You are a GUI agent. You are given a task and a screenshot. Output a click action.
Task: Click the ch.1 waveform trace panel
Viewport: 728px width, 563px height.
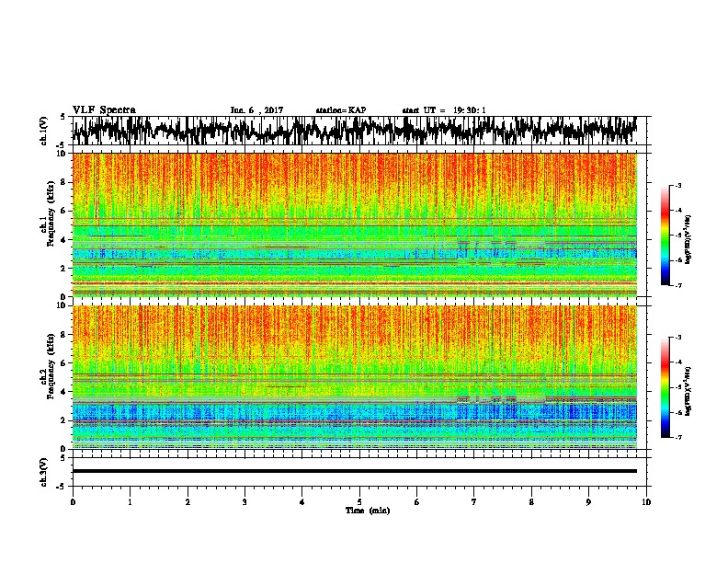click(x=359, y=131)
